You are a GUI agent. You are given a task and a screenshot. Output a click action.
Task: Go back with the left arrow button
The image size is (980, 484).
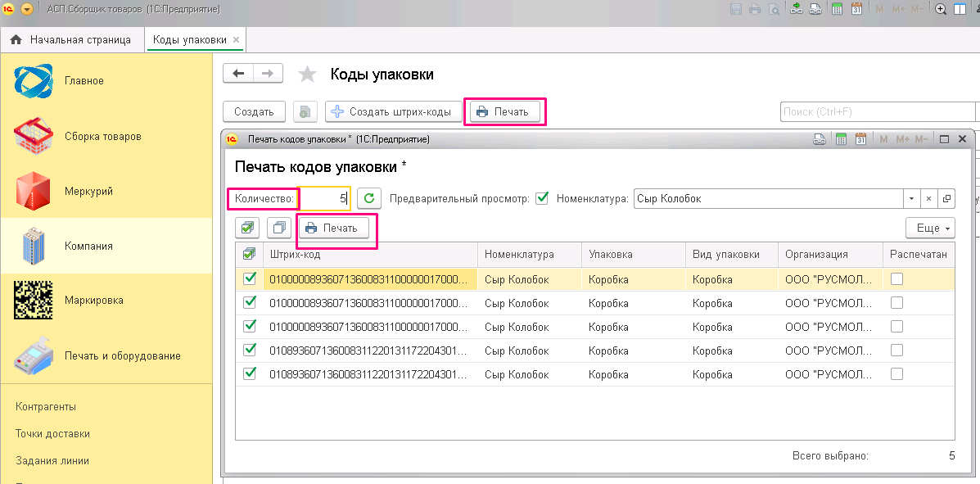[x=238, y=74]
